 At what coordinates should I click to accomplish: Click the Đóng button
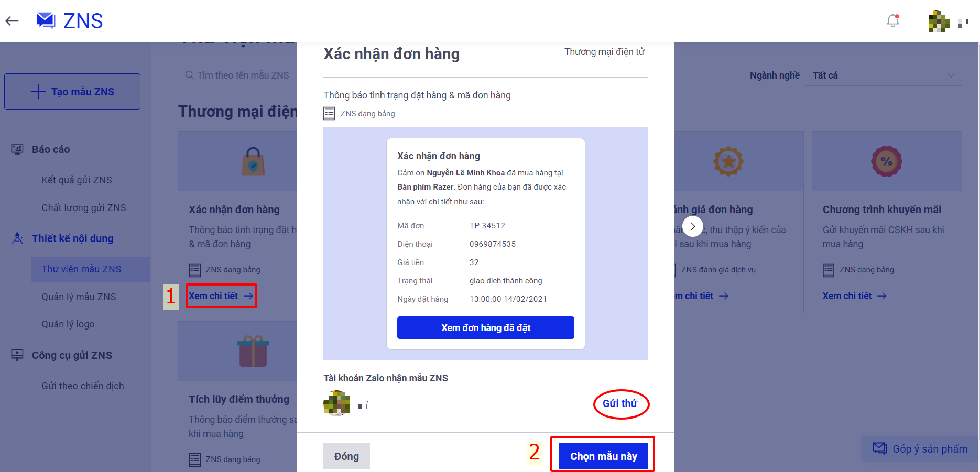pyautogui.click(x=346, y=456)
